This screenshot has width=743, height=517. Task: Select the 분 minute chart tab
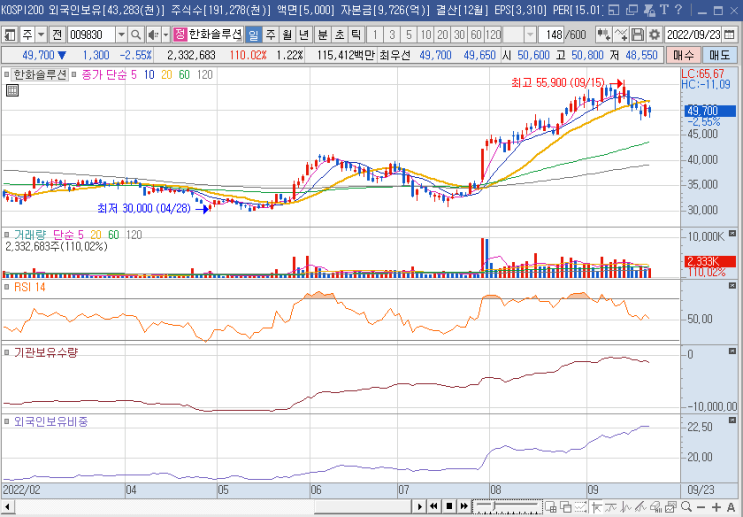(322, 34)
